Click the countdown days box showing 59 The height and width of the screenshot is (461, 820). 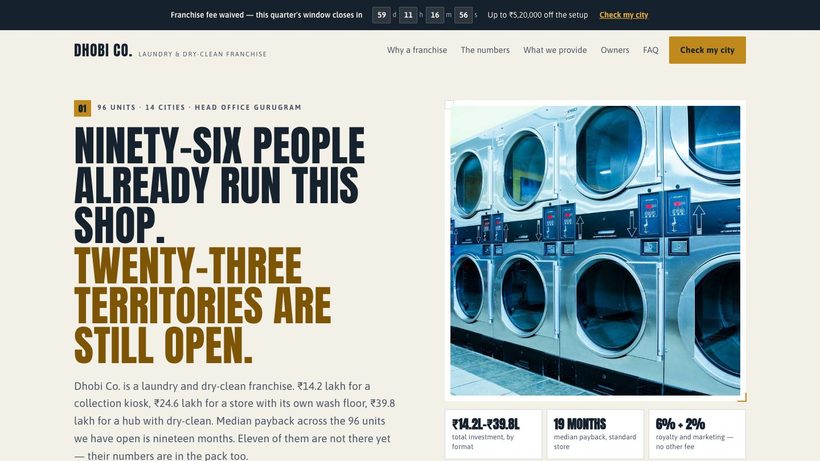[x=382, y=15]
